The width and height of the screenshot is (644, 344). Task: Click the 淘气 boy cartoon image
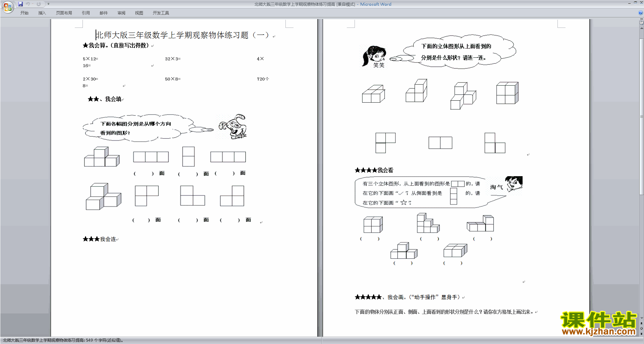point(513,184)
